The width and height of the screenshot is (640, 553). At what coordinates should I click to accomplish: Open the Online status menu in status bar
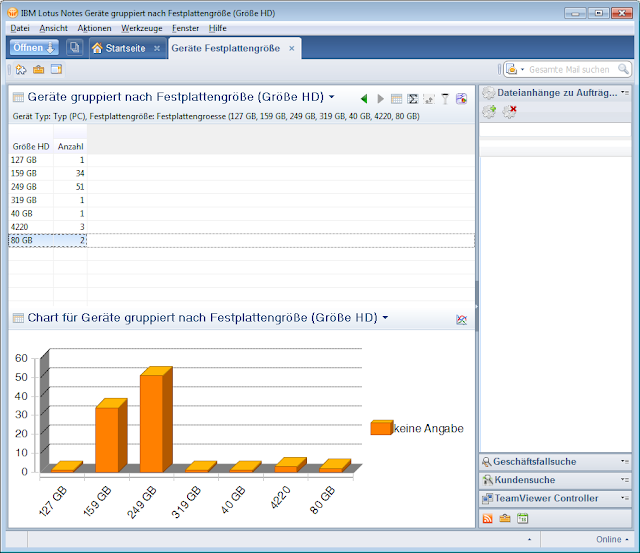[612, 539]
